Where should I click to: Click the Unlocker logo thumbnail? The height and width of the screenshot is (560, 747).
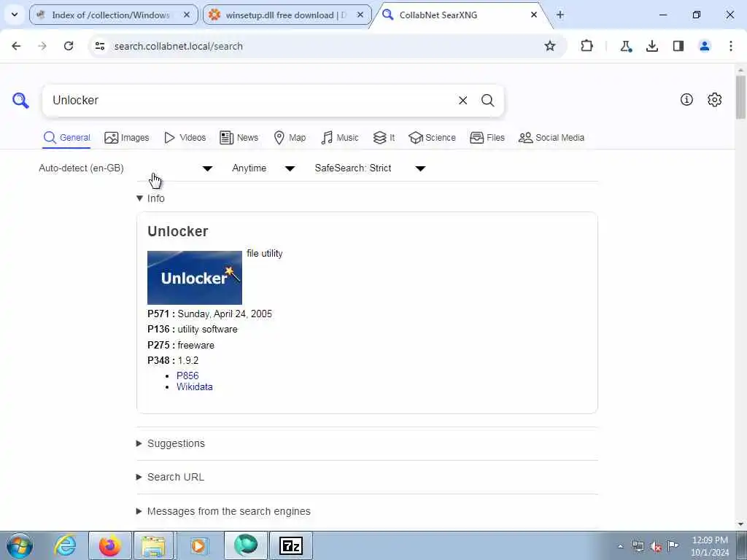coord(194,278)
